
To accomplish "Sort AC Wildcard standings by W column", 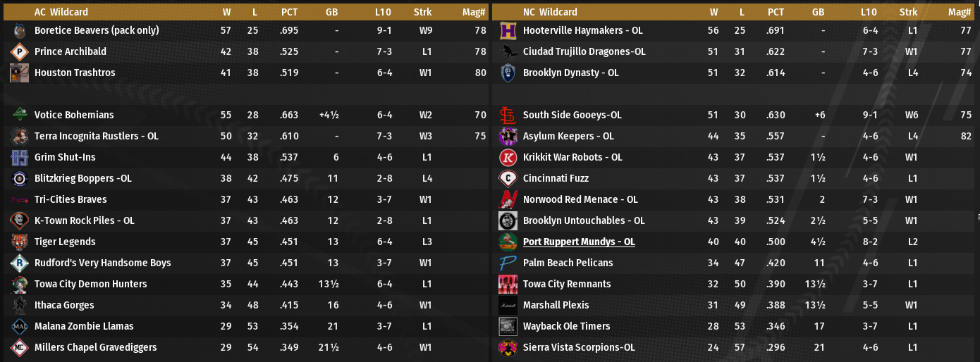I will click(226, 12).
